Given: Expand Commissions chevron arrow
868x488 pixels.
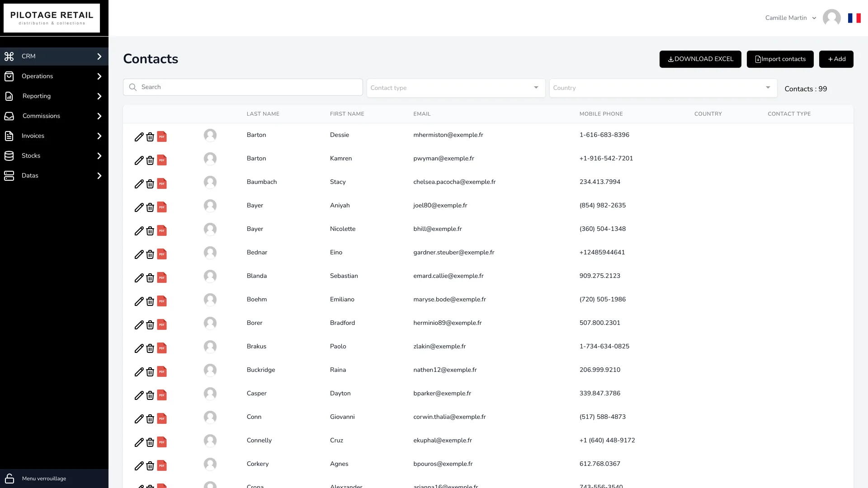Looking at the screenshot, I should pos(99,116).
